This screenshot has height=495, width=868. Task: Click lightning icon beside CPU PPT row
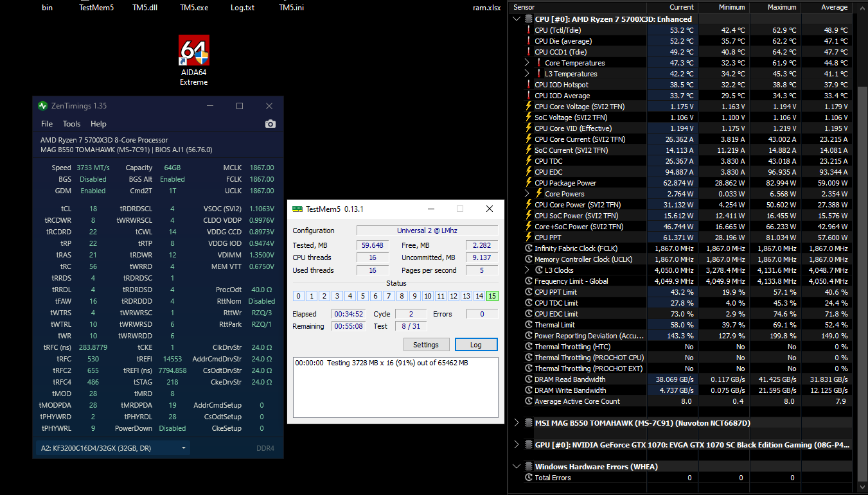coord(529,238)
